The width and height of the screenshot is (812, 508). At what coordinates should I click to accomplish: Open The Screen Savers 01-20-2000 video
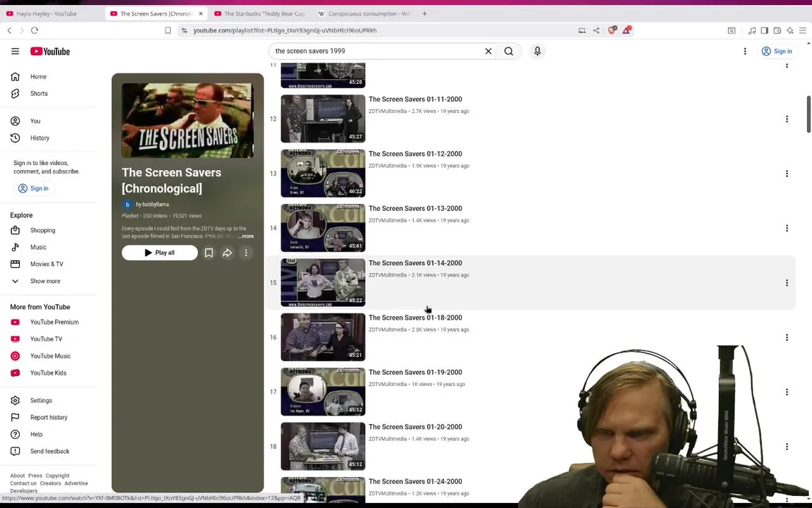coord(415,427)
